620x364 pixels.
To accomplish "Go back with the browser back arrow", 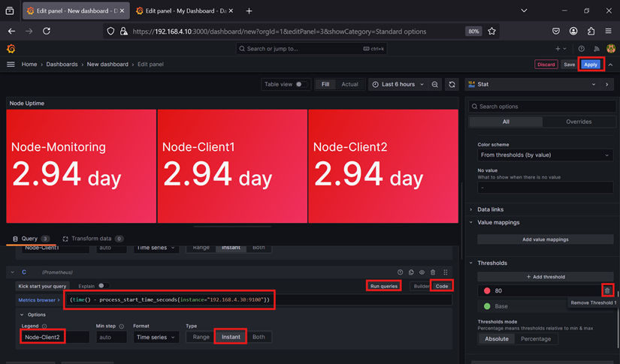I will click(x=11, y=32).
